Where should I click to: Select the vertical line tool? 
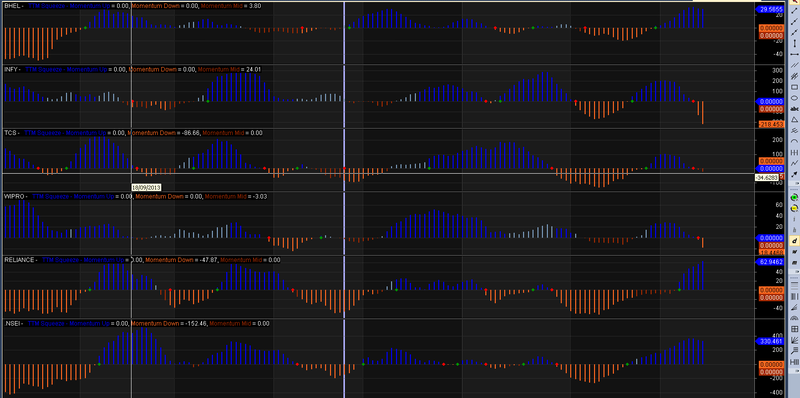(794, 43)
